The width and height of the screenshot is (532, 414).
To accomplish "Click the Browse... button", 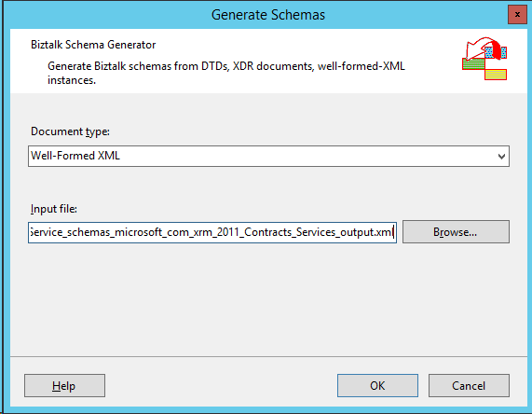I will tap(456, 232).
